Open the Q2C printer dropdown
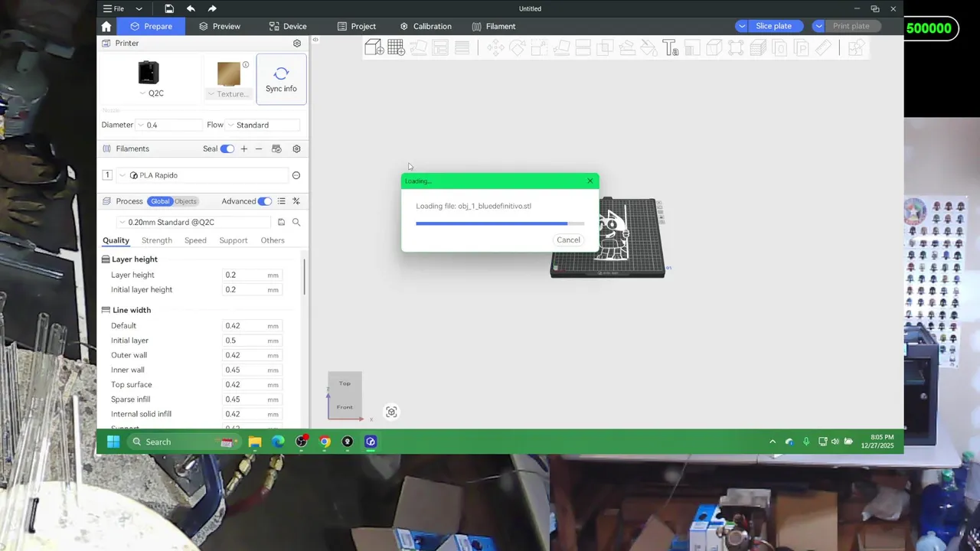The width and height of the screenshot is (980, 551). pos(152,93)
